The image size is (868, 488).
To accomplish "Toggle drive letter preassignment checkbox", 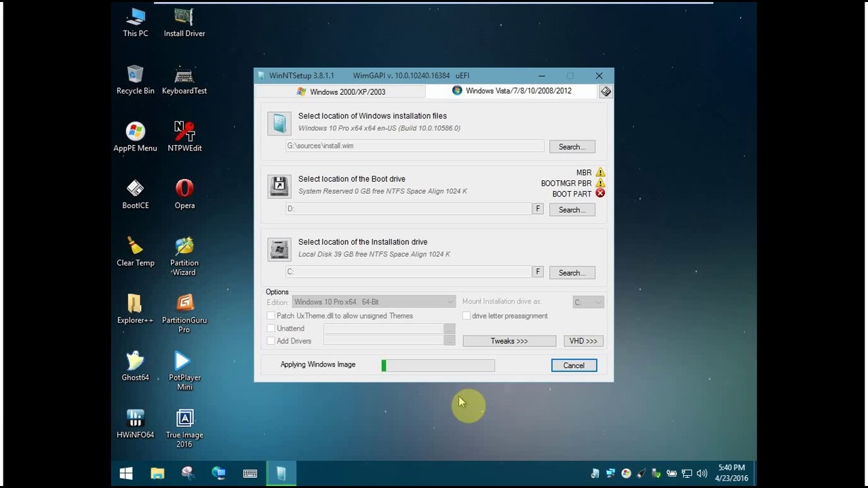I will [x=467, y=316].
